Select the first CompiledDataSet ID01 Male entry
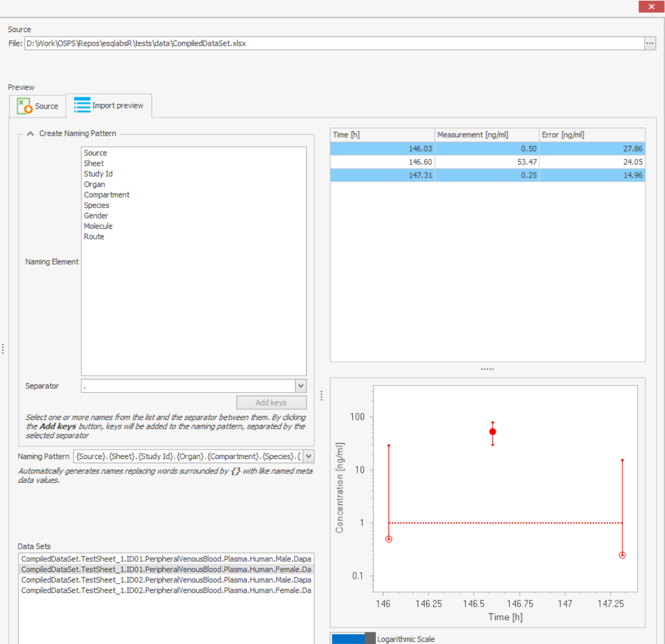This screenshot has width=665, height=644. pyautogui.click(x=166, y=558)
